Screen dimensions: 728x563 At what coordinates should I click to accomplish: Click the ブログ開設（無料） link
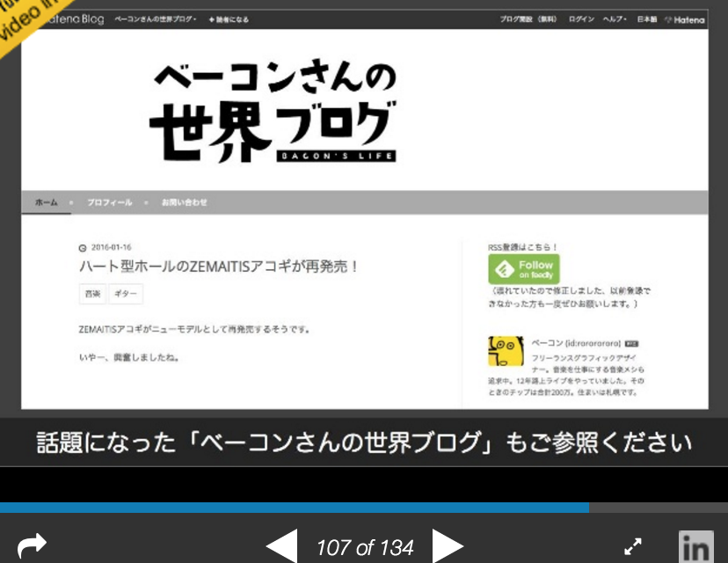[528, 19]
